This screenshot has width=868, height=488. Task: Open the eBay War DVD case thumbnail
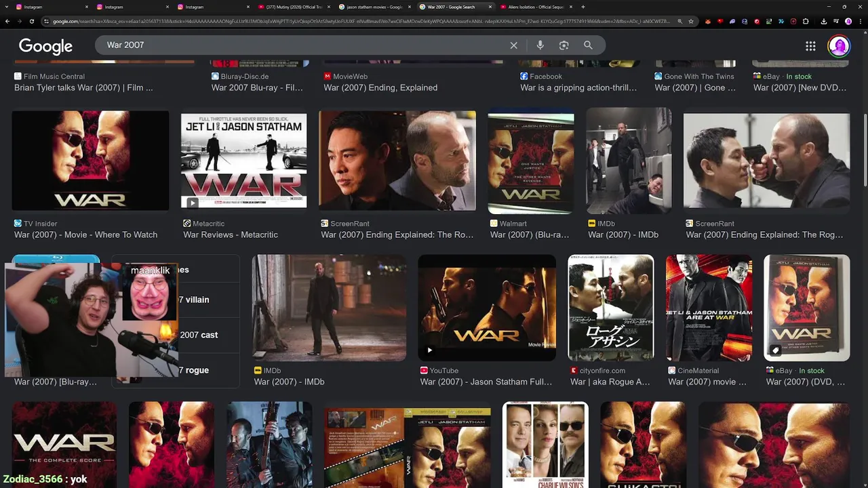[807, 308]
